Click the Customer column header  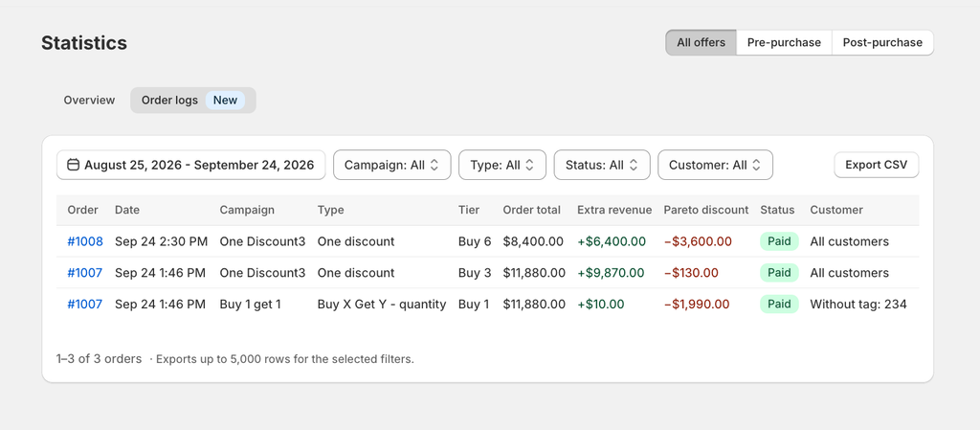836,210
